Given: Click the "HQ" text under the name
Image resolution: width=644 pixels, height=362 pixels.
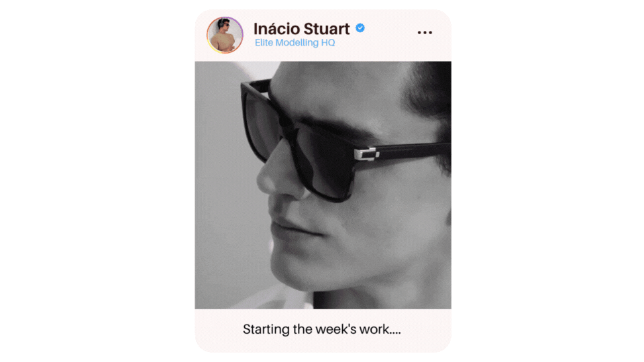Looking at the screenshot, I should pyautogui.click(x=328, y=43).
